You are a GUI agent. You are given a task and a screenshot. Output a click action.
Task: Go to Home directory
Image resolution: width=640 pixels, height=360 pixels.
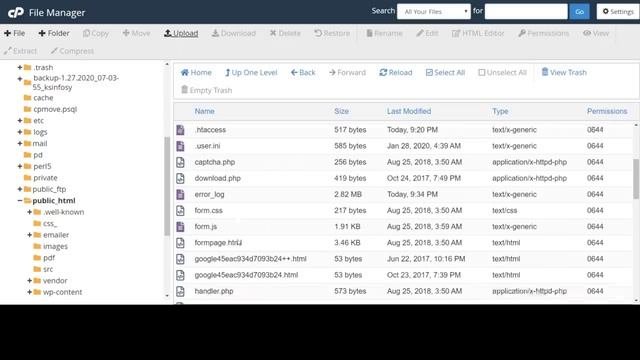[196, 73]
